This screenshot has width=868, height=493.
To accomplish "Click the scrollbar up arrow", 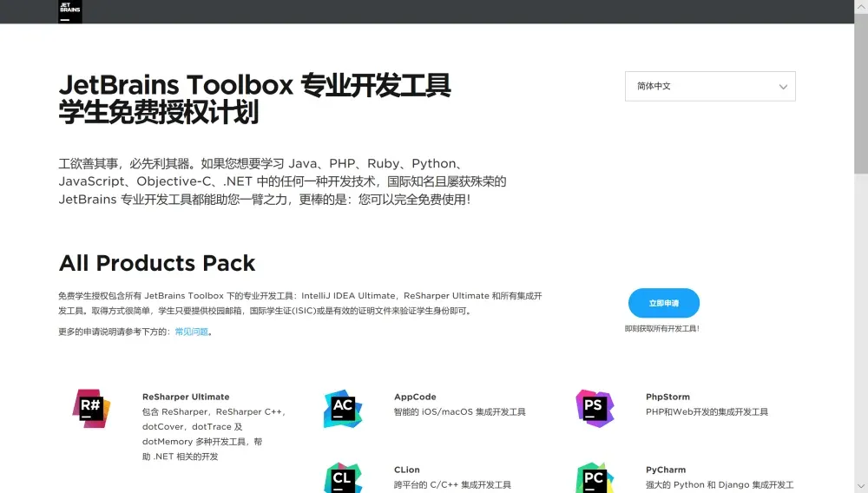I will pyautogui.click(x=861, y=6).
